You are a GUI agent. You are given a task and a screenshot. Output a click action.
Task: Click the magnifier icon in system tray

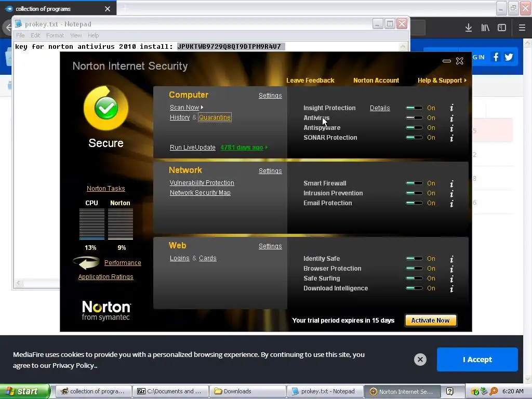[494, 392]
